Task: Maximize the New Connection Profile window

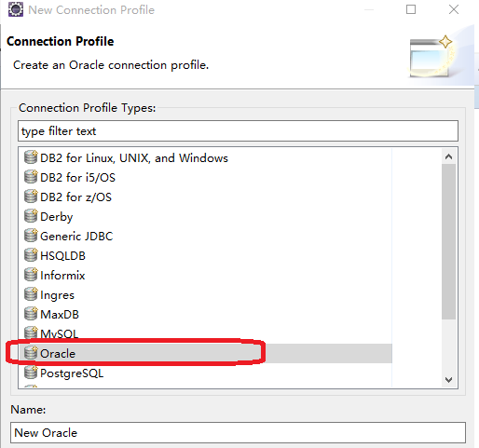Action: pyautogui.click(x=411, y=9)
